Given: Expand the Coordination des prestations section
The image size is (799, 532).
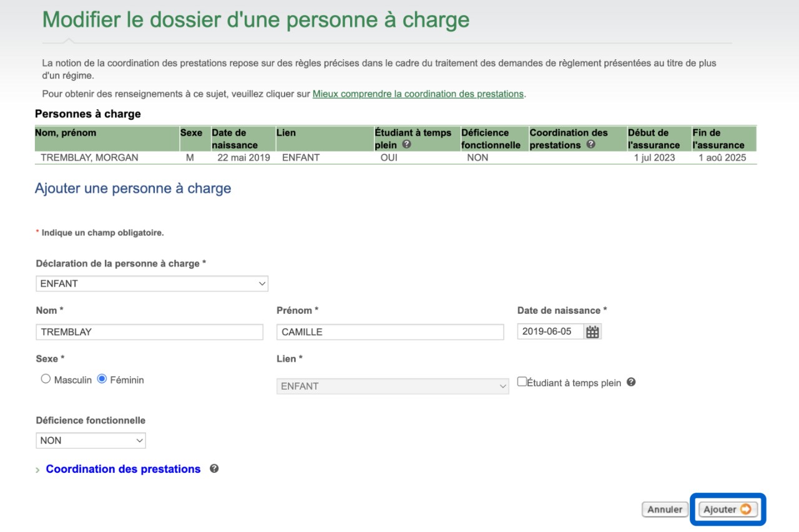Looking at the screenshot, I should 123,469.
